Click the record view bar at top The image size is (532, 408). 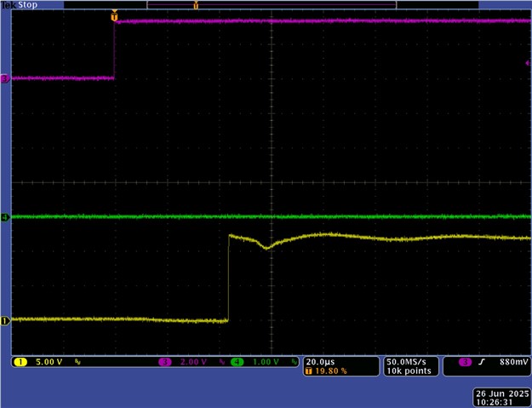[x=272, y=5]
